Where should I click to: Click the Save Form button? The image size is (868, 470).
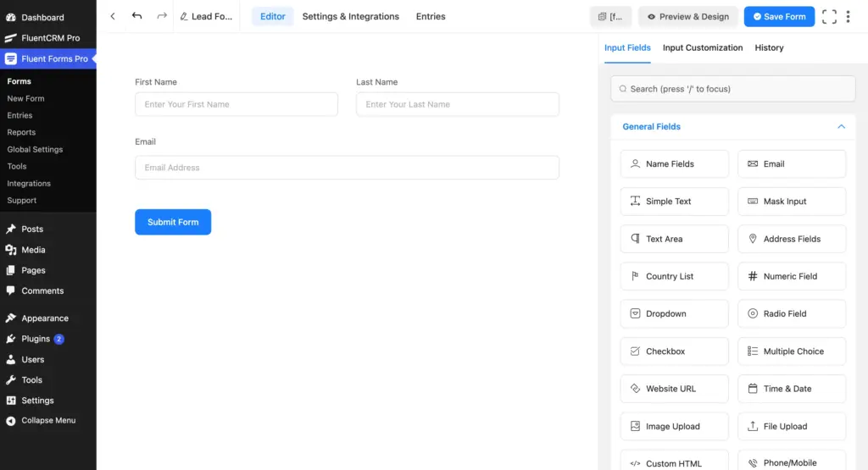(779, 17)
